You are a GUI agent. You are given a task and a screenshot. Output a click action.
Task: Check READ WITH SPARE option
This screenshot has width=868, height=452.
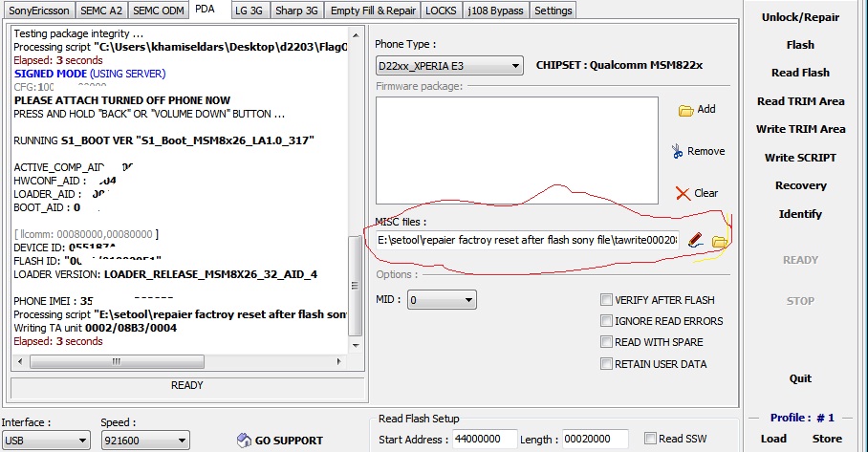point(606,342)
